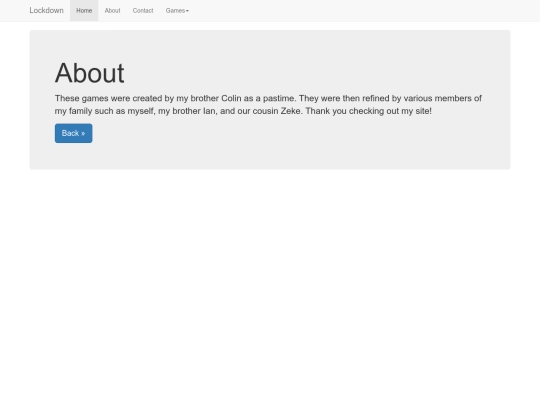Go to the About nav item
The height and width of the screenshot is (405, 540).
coord(112,11)
